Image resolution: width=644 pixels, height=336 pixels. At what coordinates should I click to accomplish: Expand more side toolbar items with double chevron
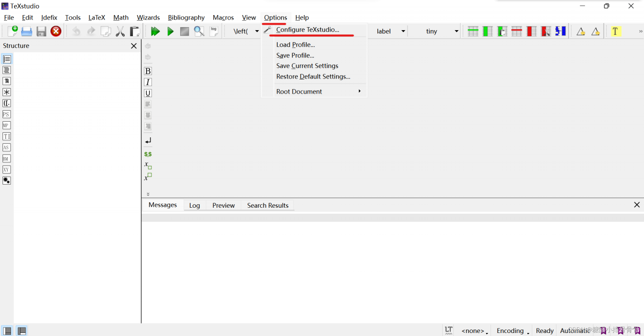(x=148, y=194)
